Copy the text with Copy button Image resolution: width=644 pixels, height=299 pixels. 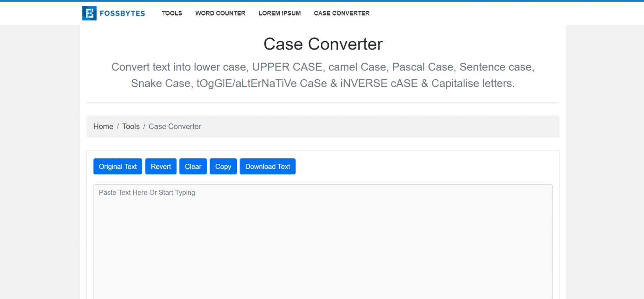coord(223,166)
